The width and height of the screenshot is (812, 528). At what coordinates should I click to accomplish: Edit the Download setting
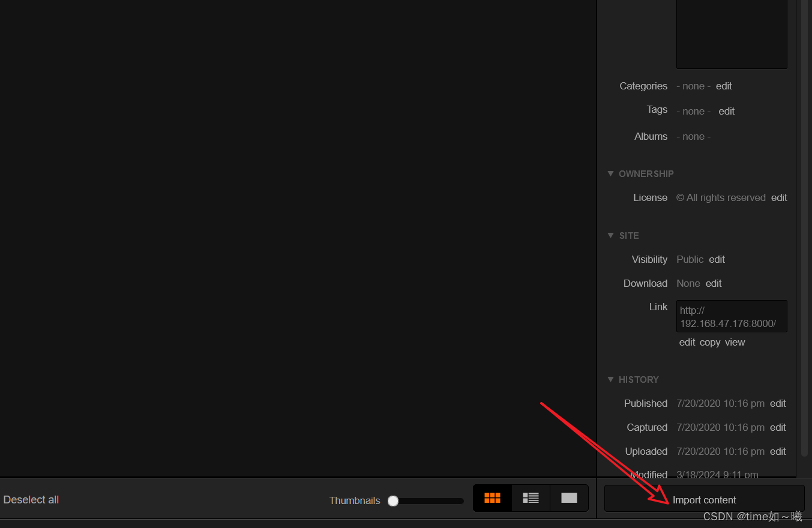click(x=714, y=283)
